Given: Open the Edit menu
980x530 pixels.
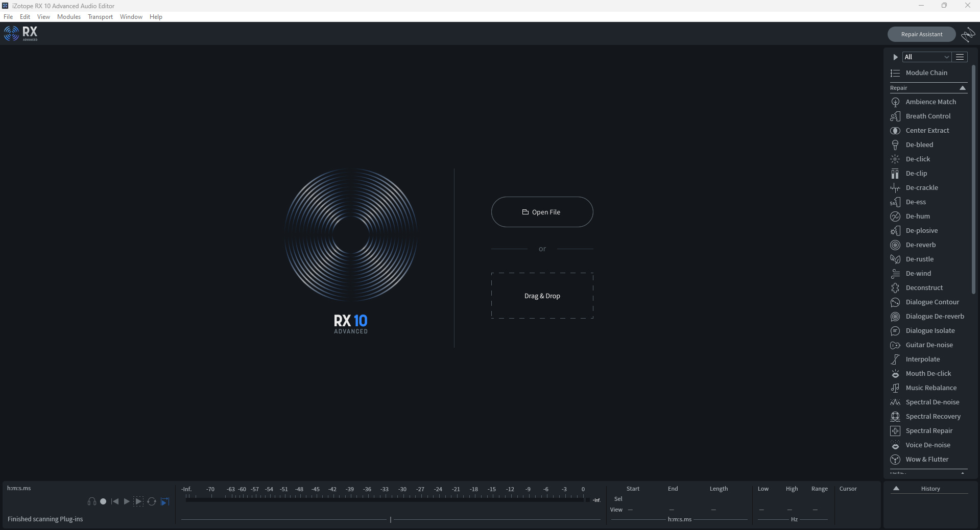Looking at the screenshot, I should (25, 17).
